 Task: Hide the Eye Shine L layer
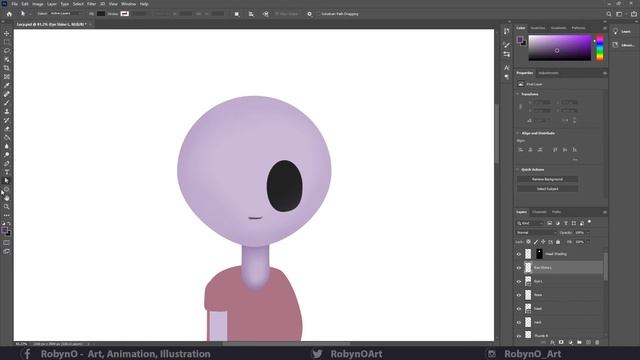point(519,268)
